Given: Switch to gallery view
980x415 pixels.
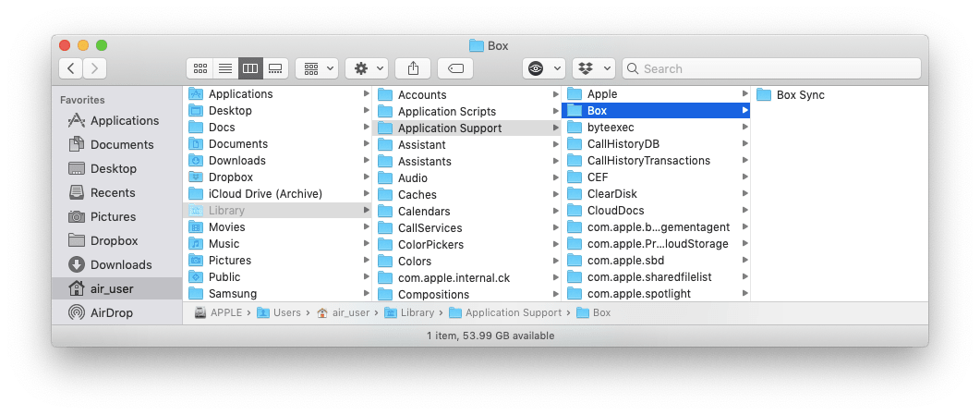Looking at the screenshot, I should coord(275,68).
